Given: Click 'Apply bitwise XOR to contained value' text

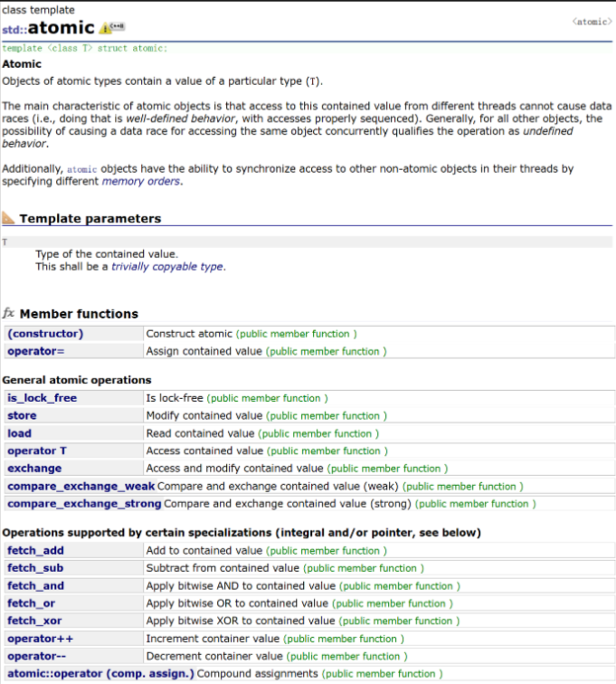Looking at the screenshot, I should click(241, 621).
